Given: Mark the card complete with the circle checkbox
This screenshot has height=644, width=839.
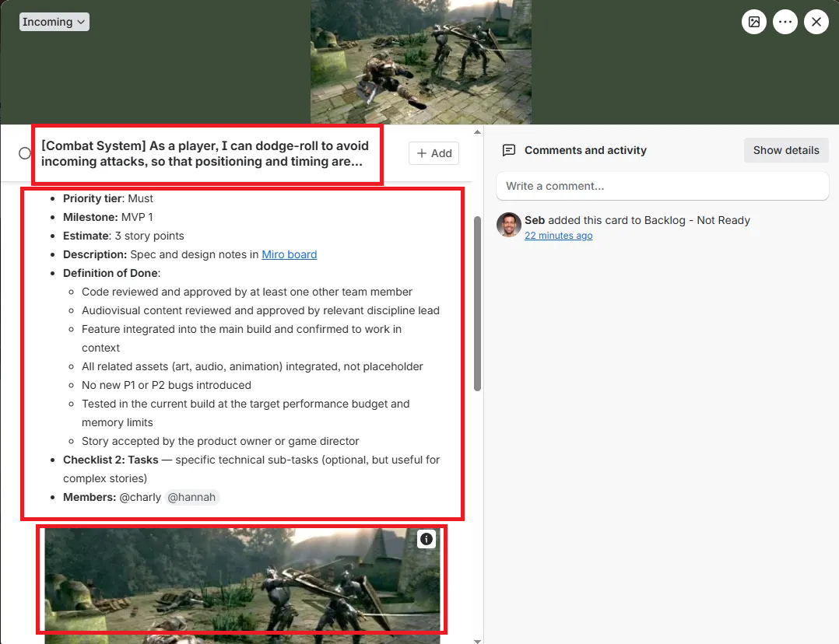Looking at the screenshot, I should click(x=25, y=153).
